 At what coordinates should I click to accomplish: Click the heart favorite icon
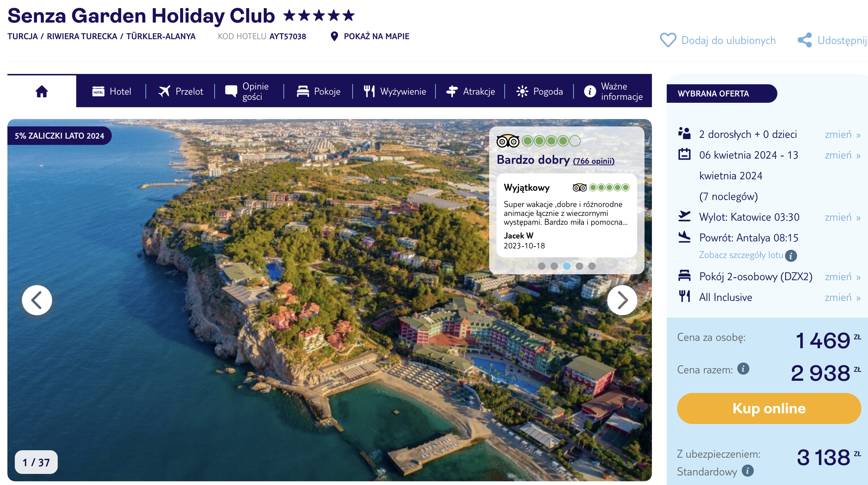668,40
